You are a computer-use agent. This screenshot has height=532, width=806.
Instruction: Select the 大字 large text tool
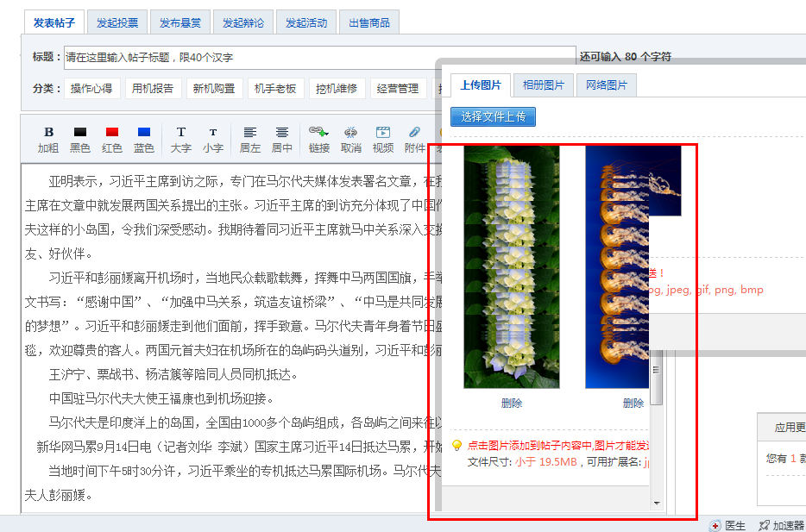pyautogui.click(x=181, y=139)
